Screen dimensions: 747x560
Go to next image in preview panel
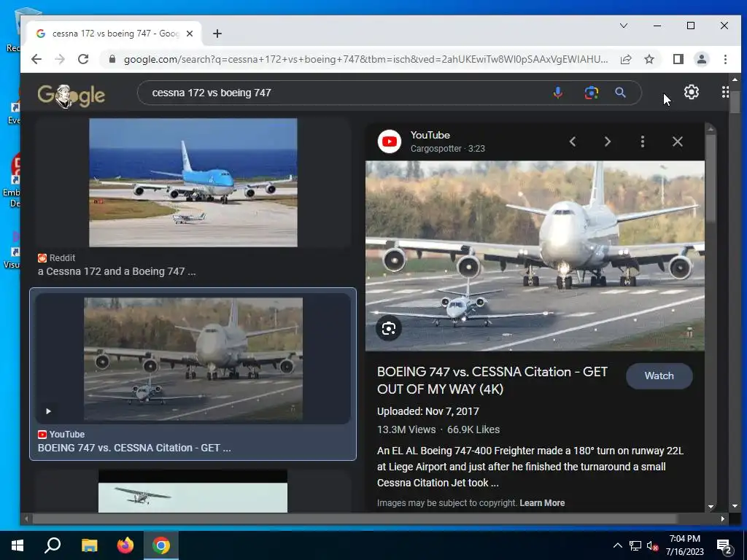[608, 141]
